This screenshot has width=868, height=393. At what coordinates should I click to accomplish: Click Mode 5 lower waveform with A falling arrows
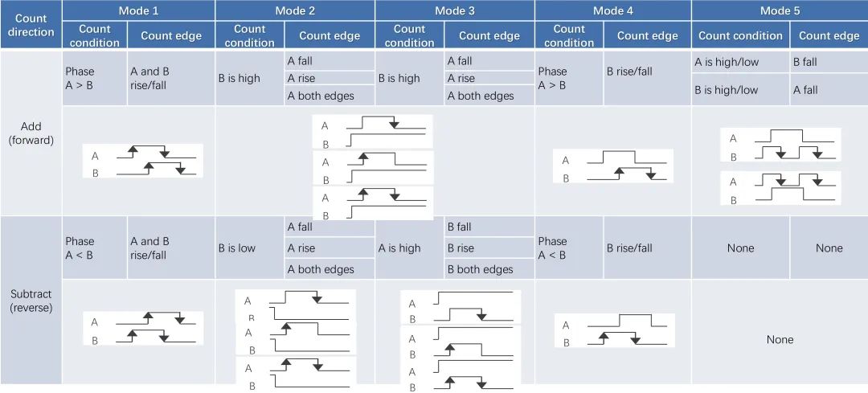point(780,187)
